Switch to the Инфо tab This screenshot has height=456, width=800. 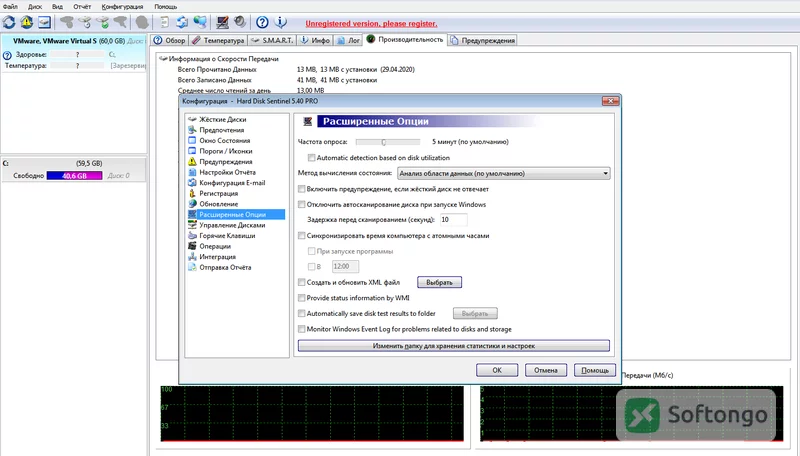click(315, 40)
